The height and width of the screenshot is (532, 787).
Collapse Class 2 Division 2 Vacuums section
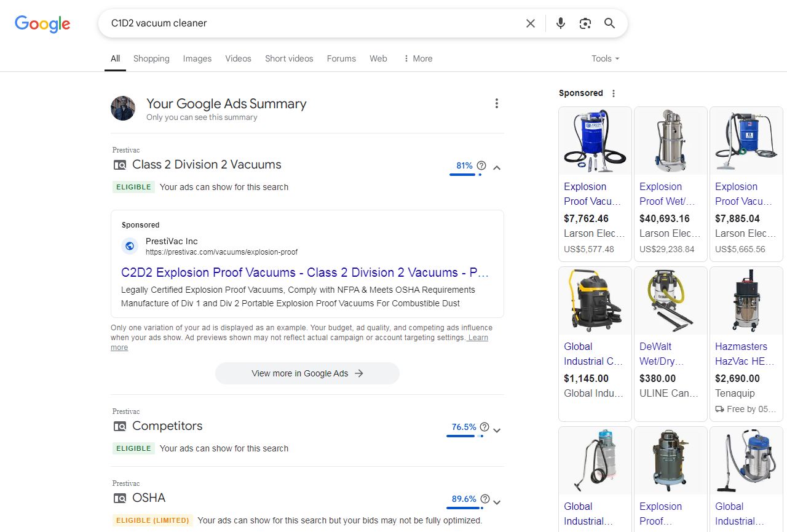497,167
